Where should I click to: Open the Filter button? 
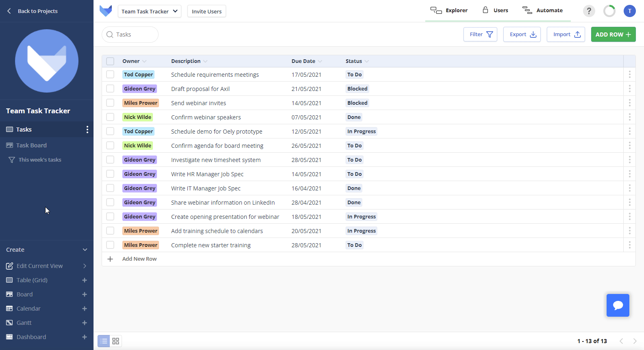480,35
